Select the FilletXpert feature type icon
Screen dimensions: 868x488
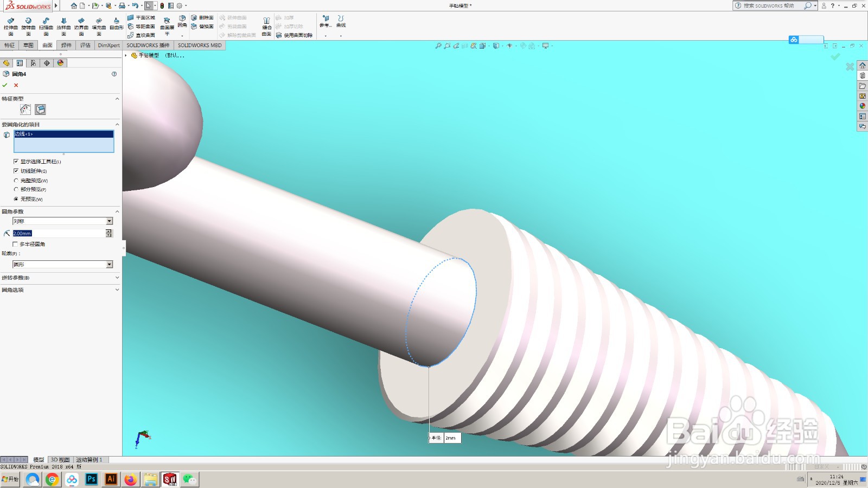click(x=40, y=110)
